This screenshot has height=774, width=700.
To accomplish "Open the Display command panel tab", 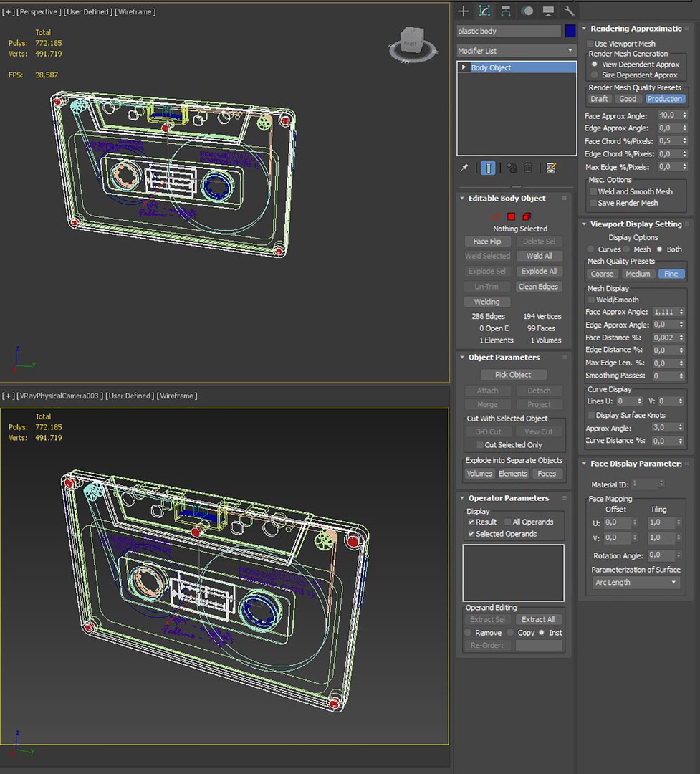I will coord(548,11).
